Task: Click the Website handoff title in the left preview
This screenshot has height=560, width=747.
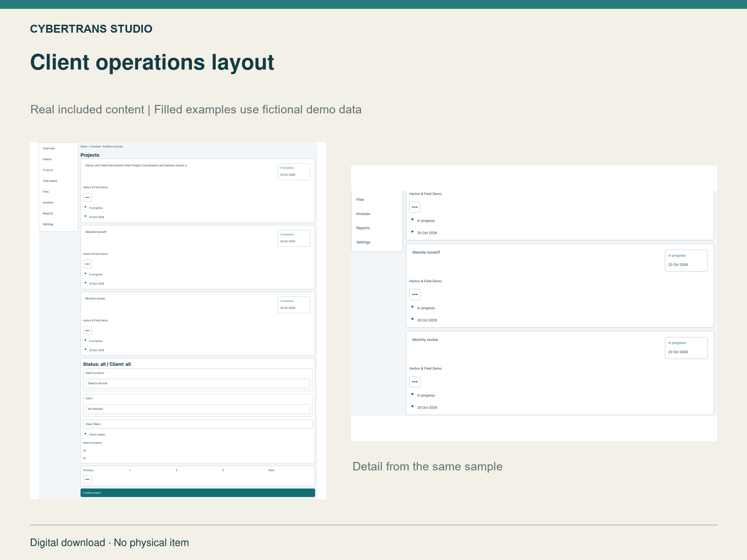Action: (x=96, y=232)
